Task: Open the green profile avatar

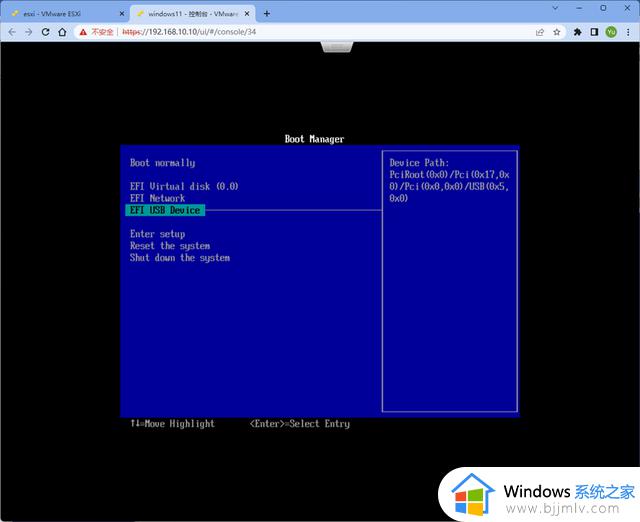Action: point(611,32)
